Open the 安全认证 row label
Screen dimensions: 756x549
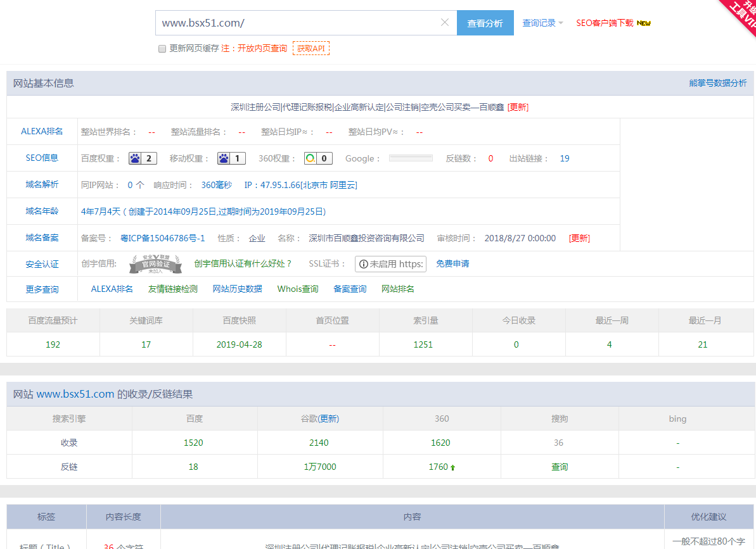click(x=42, y=264)
